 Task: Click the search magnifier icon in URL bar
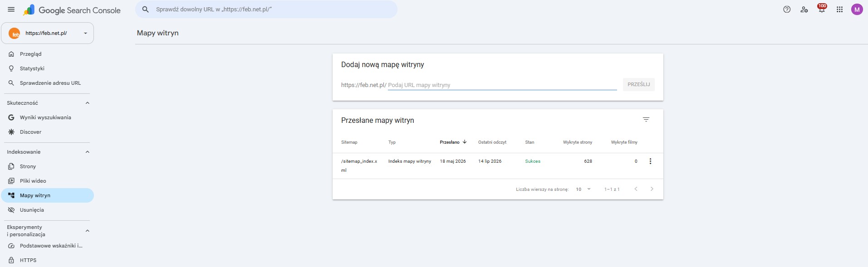click(x=146, y=10)
